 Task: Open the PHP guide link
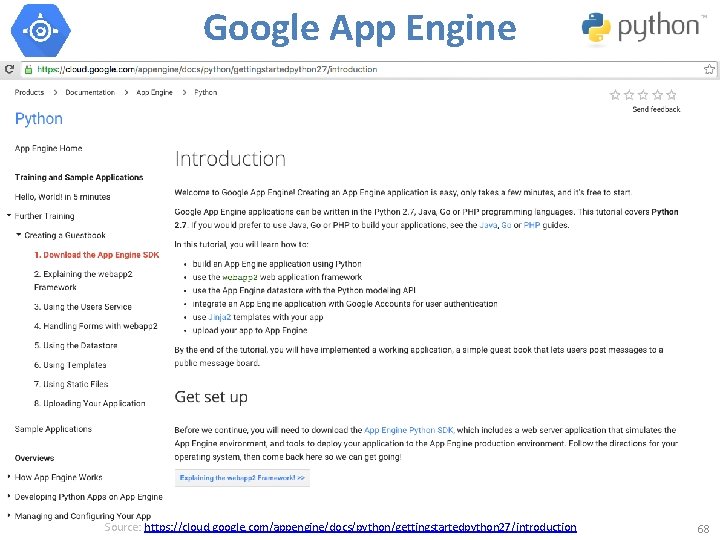[532, 225]
